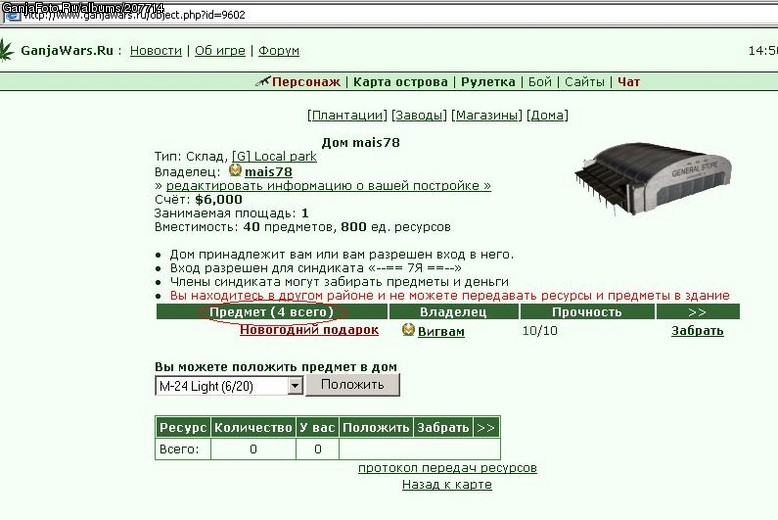
Task: Go to the Магазины section
Action: (487, 115)
